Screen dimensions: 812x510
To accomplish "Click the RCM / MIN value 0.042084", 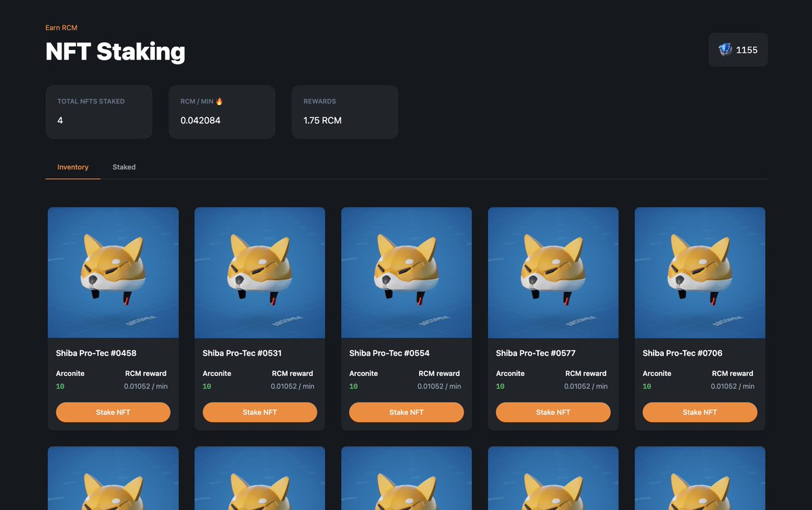I will tap(200, 121).
